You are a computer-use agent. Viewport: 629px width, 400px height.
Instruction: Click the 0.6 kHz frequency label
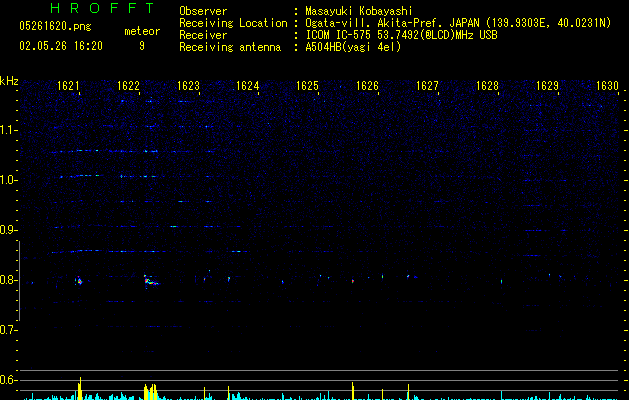tap(9, 380)
